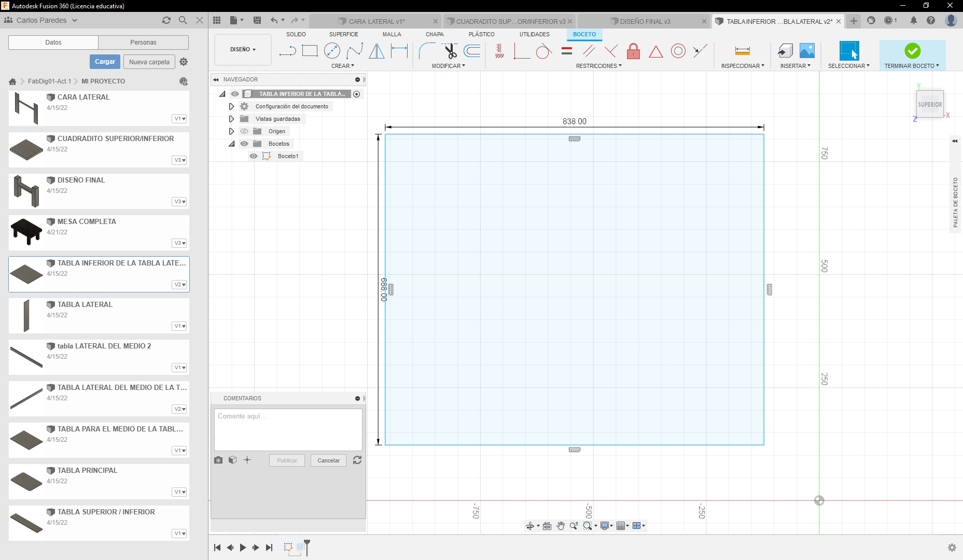
Task: Switch to the SÓLIDO ribbon tab
Action: 296,34
